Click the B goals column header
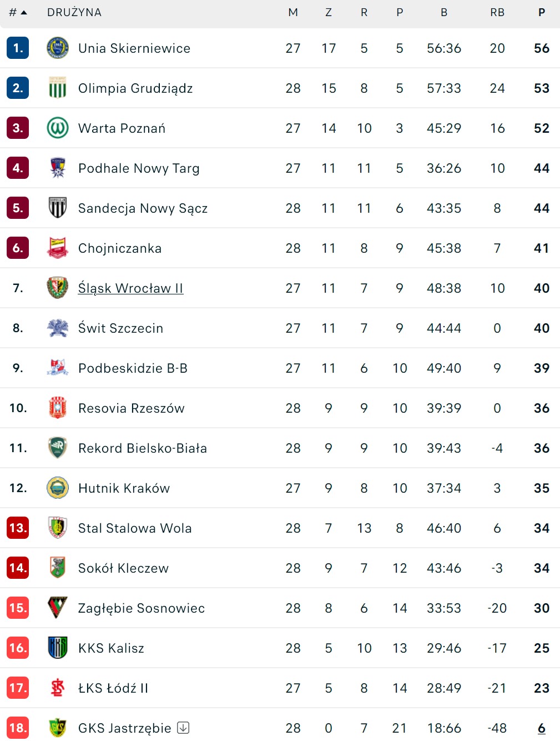Viewport: 560px width, 741px height. click(x=444, y=12)
